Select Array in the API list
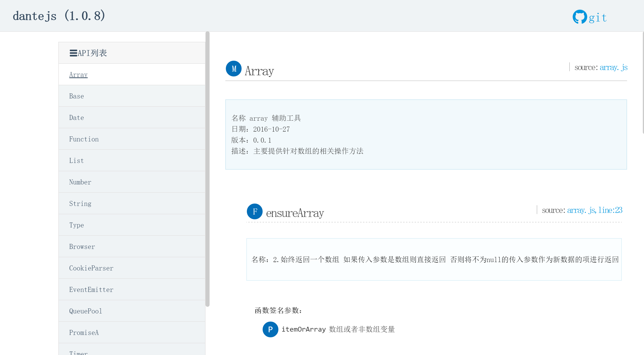 (132, 75)
